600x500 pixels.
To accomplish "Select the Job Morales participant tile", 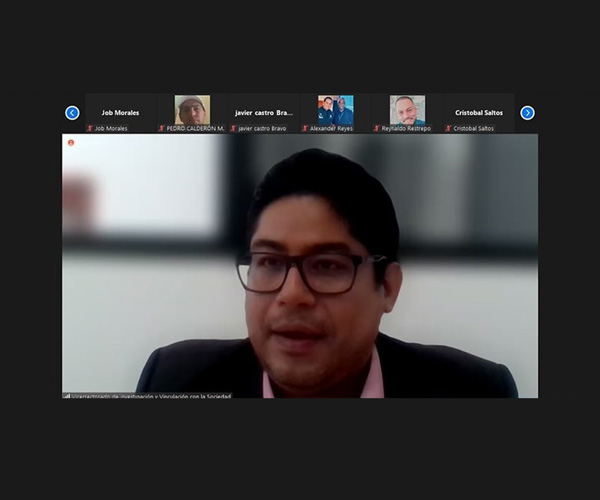I will [120, 113].
